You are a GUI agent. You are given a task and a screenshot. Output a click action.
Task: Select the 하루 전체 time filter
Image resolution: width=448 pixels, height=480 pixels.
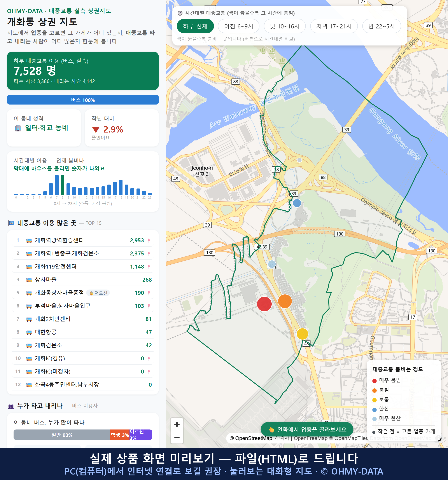click(195, 26)
